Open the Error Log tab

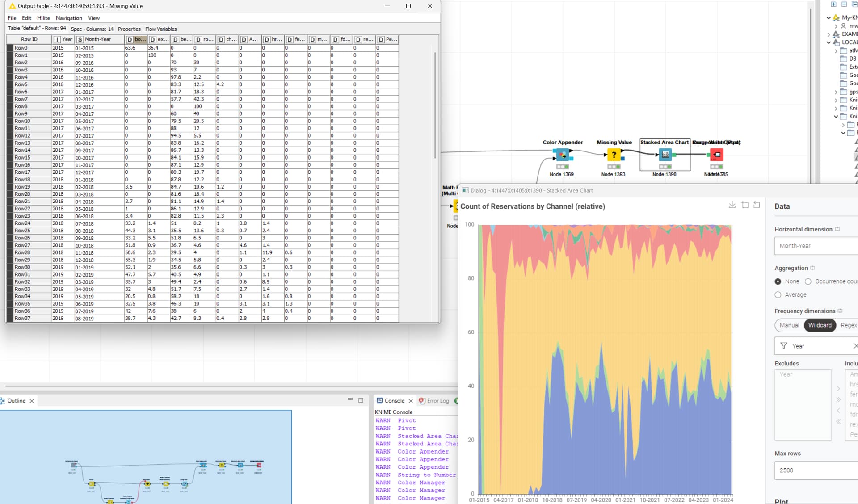tap(433, 401)
